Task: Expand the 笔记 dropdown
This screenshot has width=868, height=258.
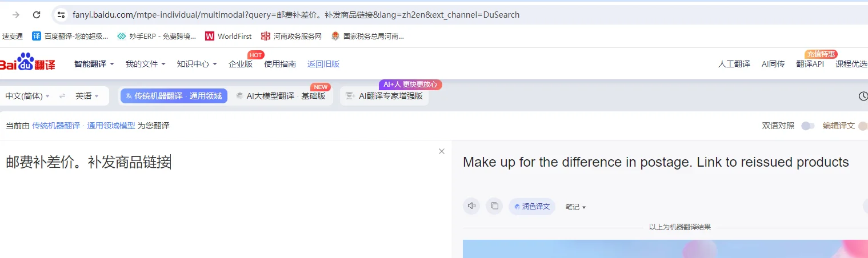Action: tap(576, 207)
